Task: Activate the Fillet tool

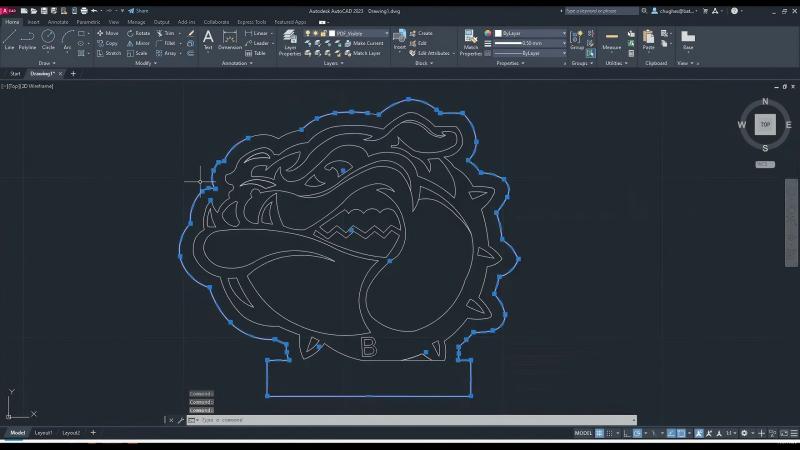Action: tap(166, 43)
